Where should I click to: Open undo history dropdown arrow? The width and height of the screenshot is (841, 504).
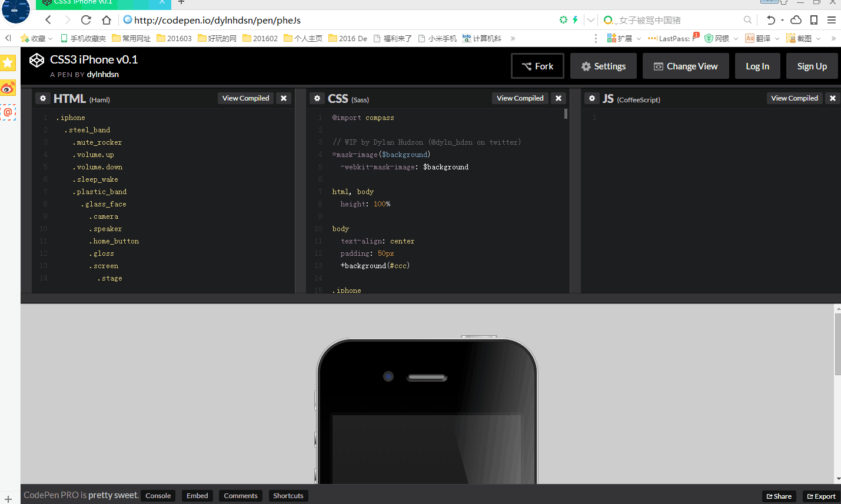(x=782, y=20)
